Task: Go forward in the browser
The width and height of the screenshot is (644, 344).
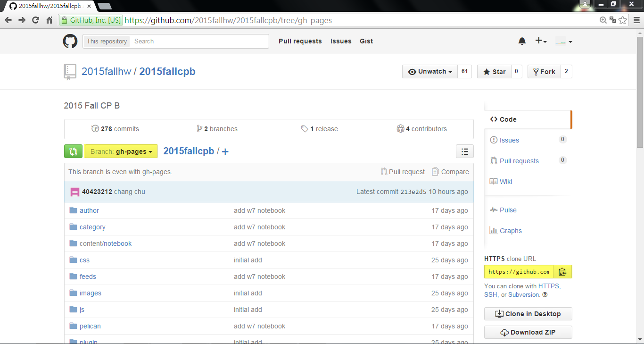Action: click(22, 20)
